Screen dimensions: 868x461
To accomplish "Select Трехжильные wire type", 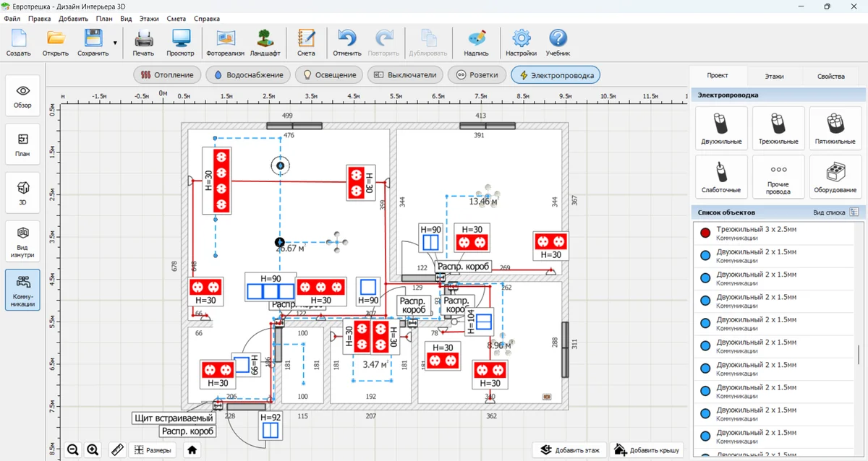I will coord(778,129).
